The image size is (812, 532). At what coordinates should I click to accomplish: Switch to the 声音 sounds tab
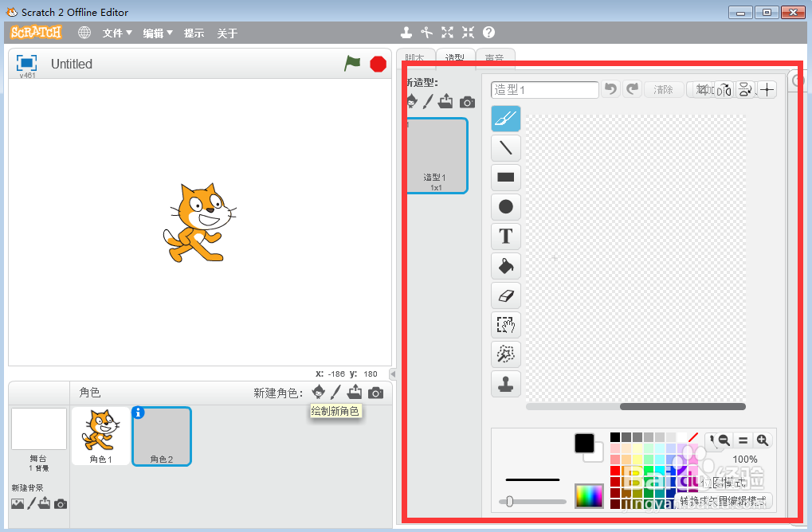(x=495, y=57)
